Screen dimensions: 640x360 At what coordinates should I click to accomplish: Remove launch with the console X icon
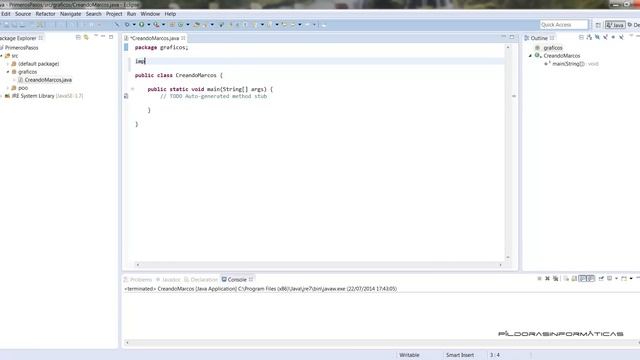(x=547, y=278)
